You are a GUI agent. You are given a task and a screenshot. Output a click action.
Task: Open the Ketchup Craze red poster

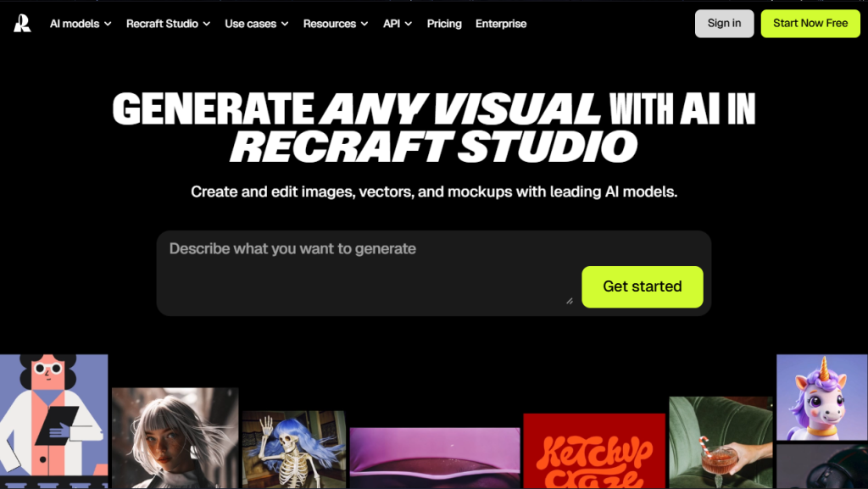point(594,451)
